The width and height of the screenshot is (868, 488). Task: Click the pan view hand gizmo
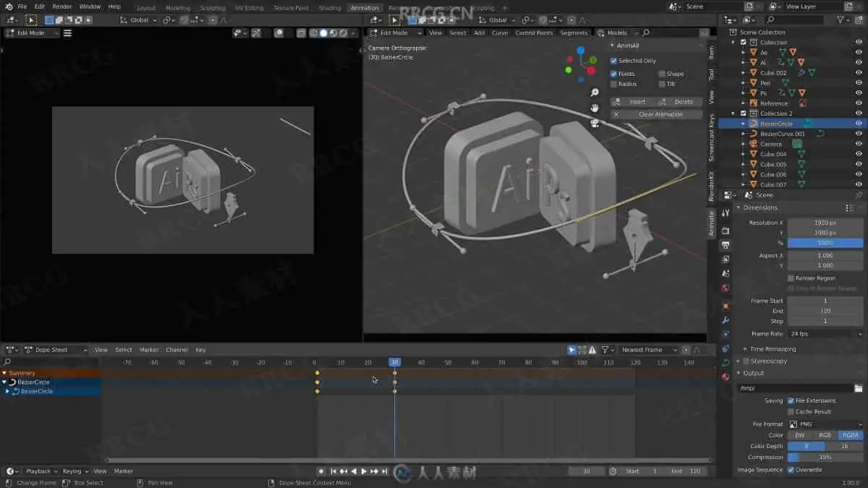click(595, 108)
